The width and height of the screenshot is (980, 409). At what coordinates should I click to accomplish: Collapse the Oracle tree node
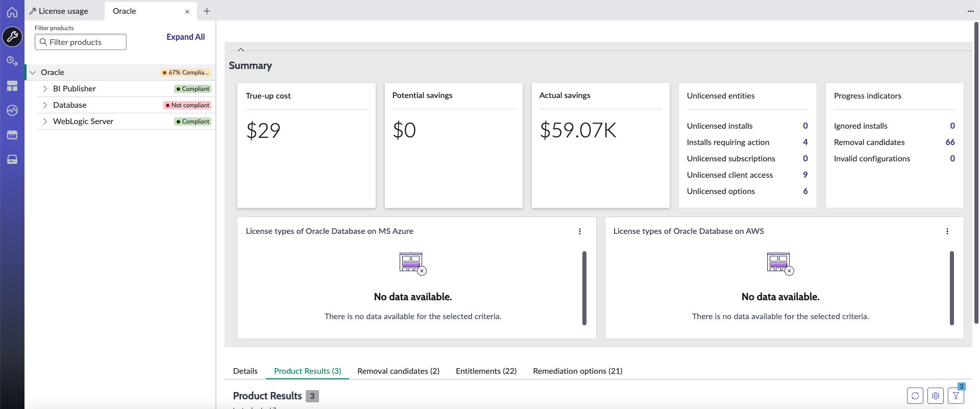(x=33, y=73)
